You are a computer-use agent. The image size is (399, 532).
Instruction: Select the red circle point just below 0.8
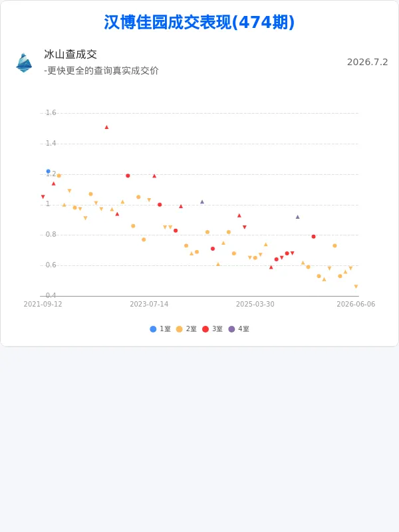point(313,237)
